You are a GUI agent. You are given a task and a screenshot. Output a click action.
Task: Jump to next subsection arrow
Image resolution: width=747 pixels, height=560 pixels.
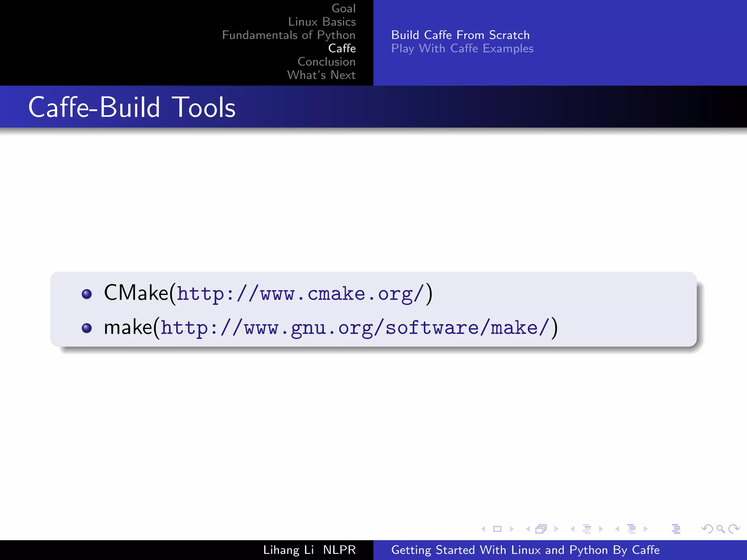pyautogui.click(x=601, y=529)
